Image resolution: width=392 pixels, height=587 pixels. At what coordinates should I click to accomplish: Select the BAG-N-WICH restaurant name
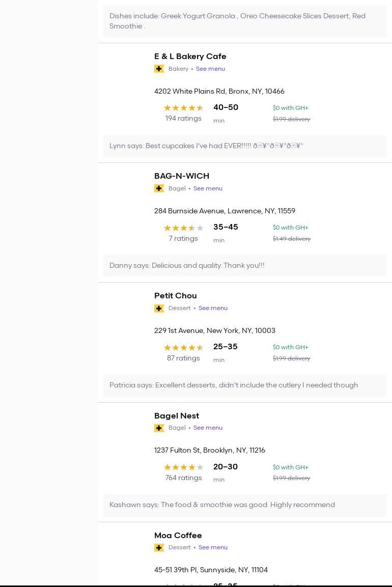click(181, 176)
